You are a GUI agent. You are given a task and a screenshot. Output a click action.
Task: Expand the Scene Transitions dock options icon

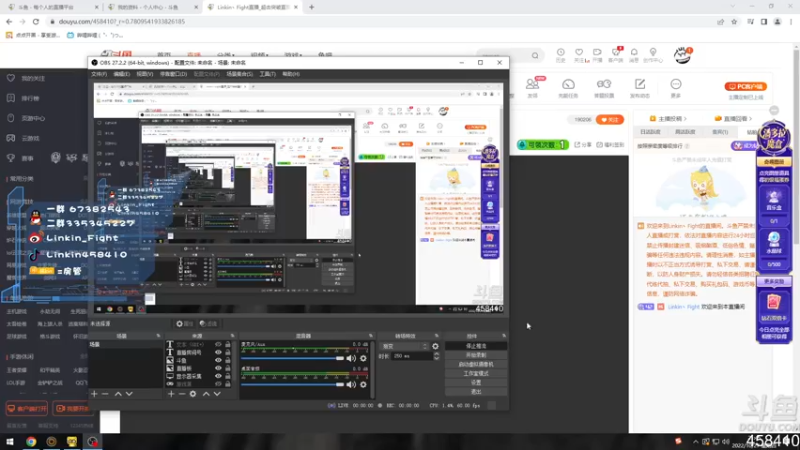(x=437, y=336)
